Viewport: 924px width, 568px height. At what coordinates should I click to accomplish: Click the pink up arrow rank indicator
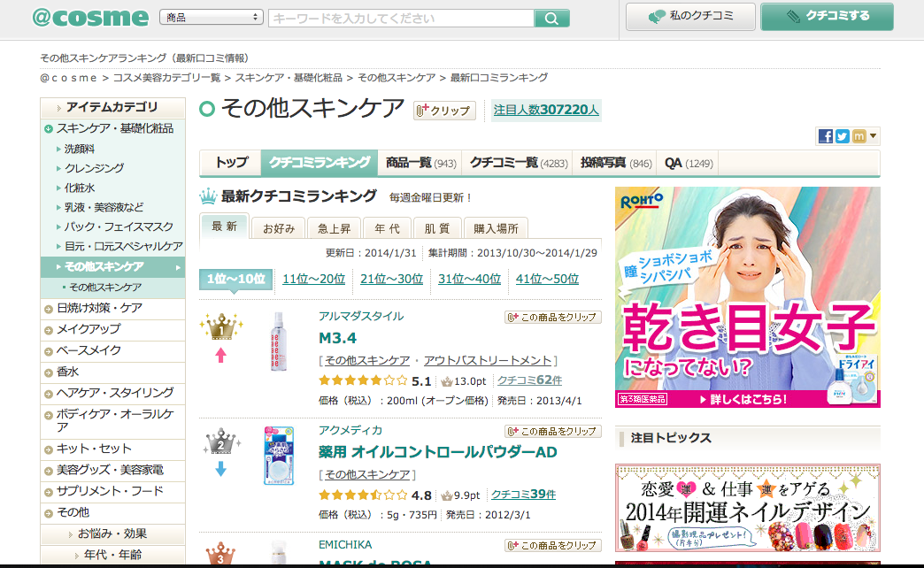221,355
